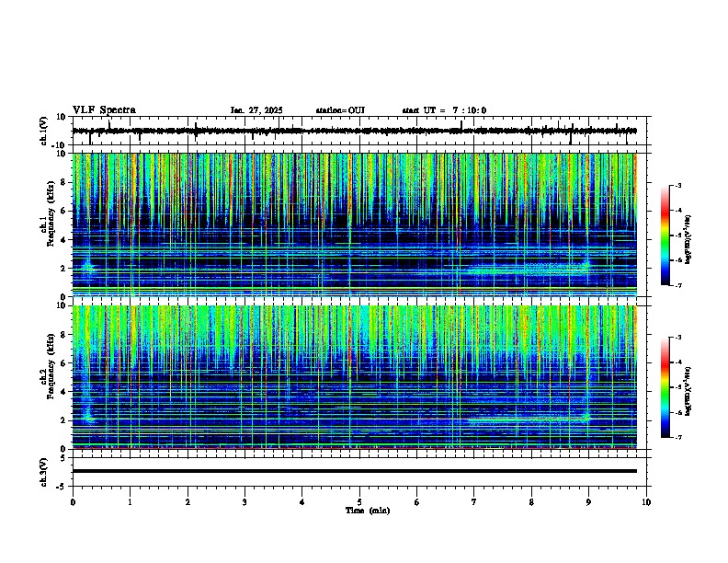Click the "-7" label on ch.2 color scale
This screenshot has width=728, height=563.
pos(678,438)
